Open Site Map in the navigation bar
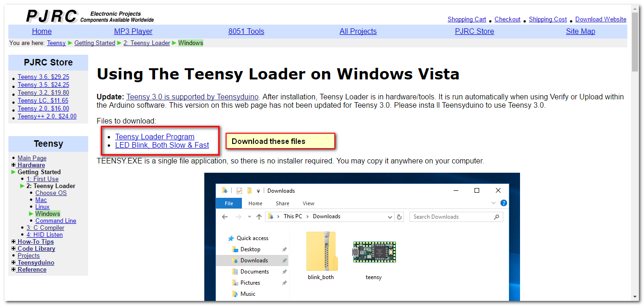Image resolution: width=644 pixels, height=306 pixels. 580,32
